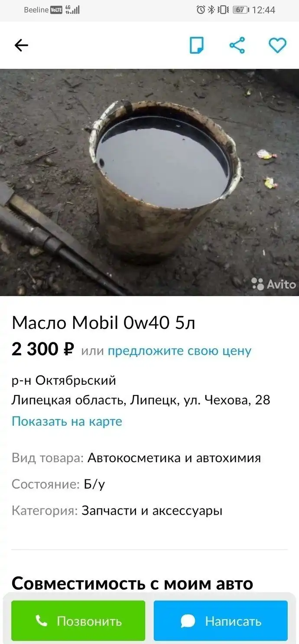The width and height of the screenshot is (299, 644).
Task: Tap the phone icon in call button
Action: coord(41,621)
